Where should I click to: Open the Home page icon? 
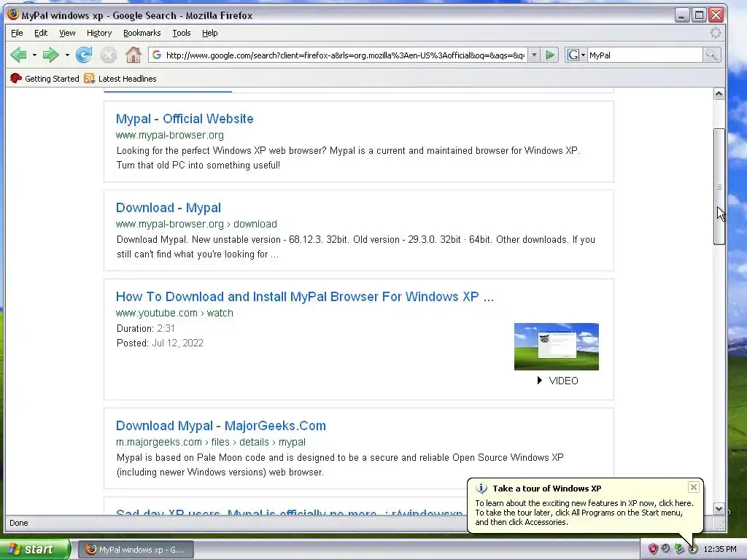pos(133,55)
